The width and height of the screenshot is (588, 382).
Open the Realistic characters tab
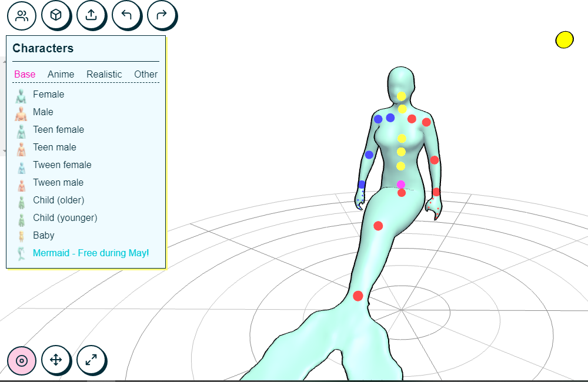point(104,74)
